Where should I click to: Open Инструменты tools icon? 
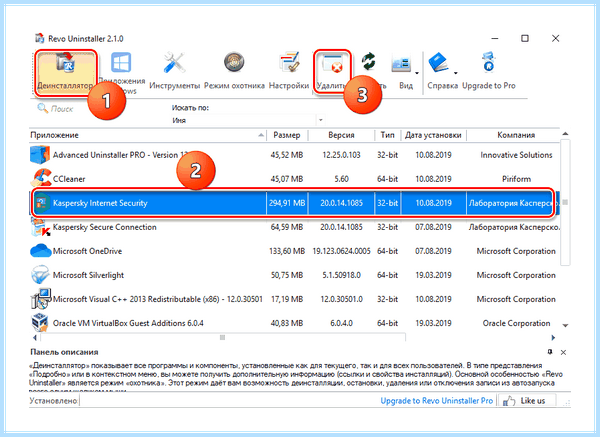coord(174,63)
